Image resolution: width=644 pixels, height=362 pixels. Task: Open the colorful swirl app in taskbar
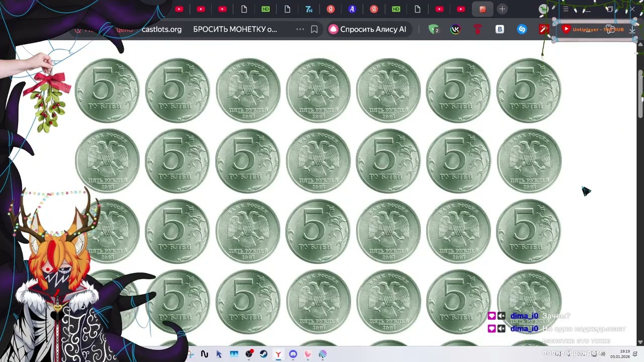[x=323, y=354]
